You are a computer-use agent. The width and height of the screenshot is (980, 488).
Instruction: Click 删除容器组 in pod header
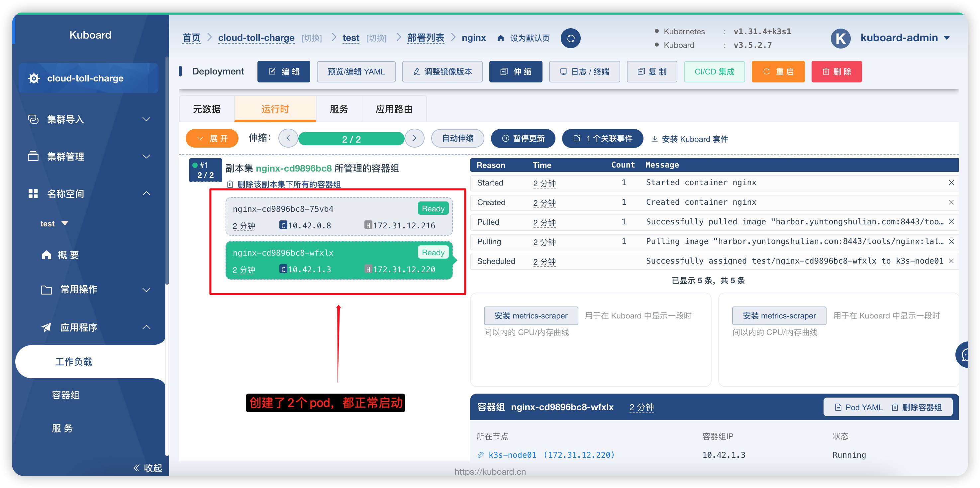coord(917,407)
